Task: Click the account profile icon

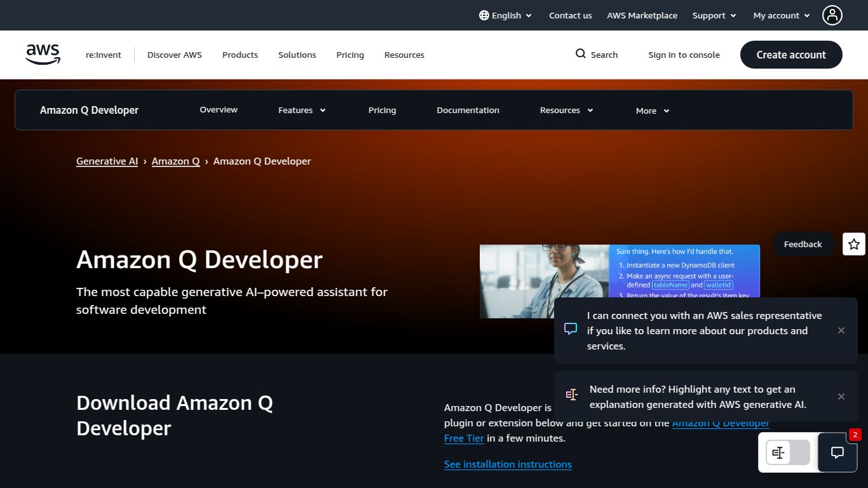Action: pyautogui.click(x=832, y=15)
